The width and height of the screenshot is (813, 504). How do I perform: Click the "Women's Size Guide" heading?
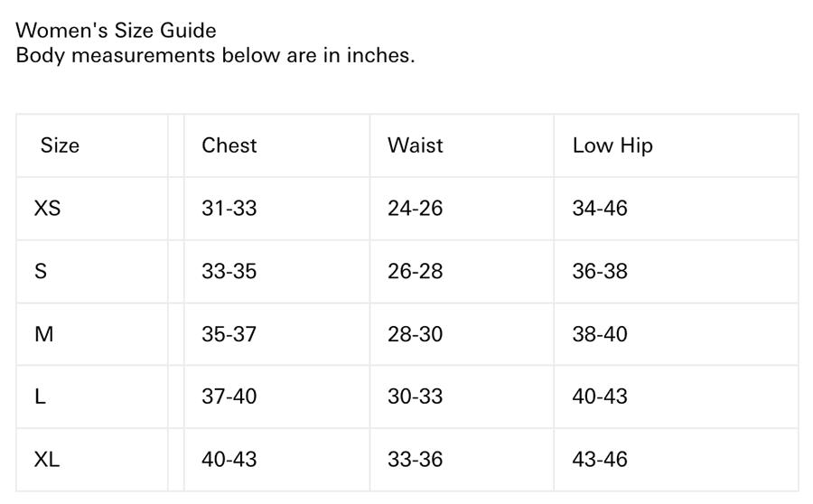tap(116, 31)
